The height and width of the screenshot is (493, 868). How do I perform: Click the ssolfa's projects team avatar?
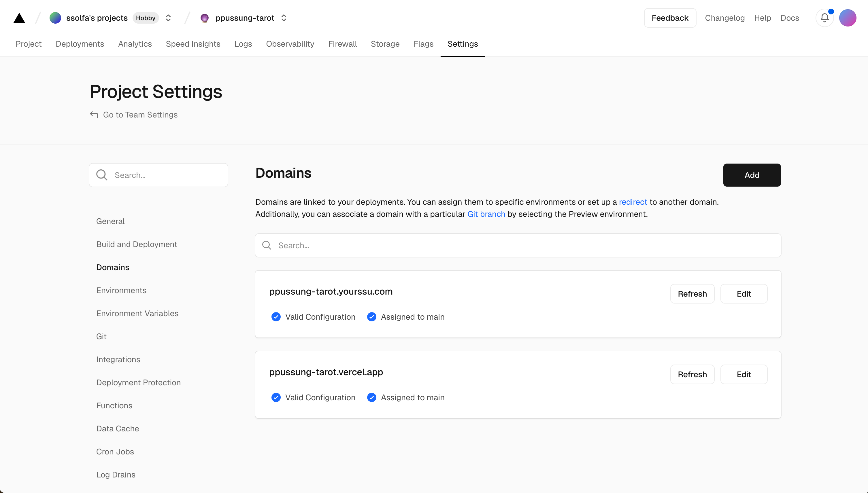55,18
